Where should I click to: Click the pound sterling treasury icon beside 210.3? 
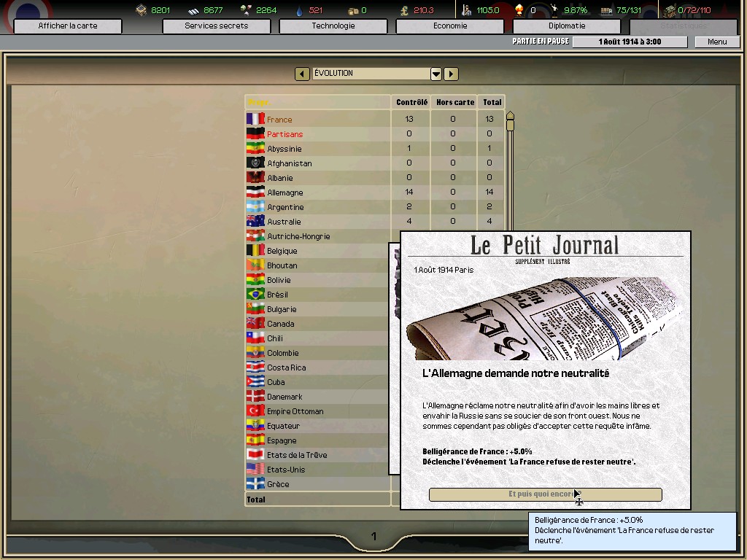404,10
